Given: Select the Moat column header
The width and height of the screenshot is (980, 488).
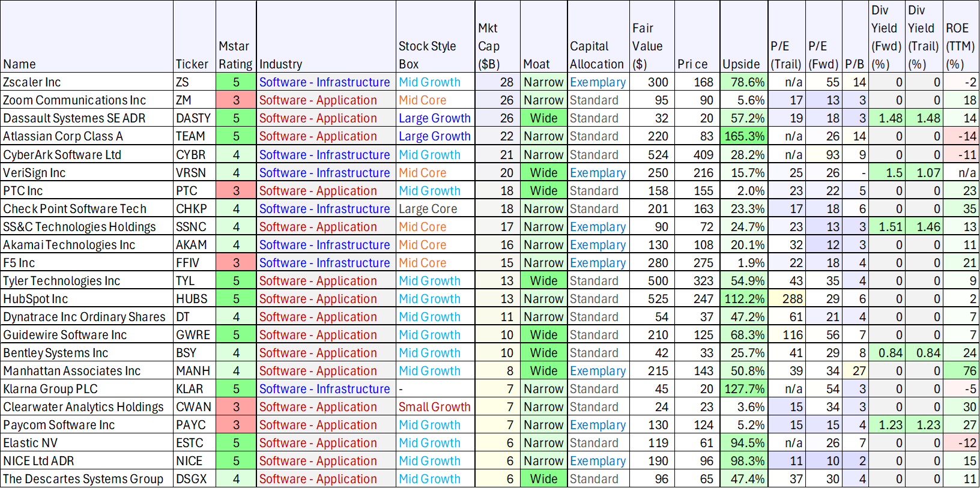Looking at the screenshot, I should click(x=543, y=37).
